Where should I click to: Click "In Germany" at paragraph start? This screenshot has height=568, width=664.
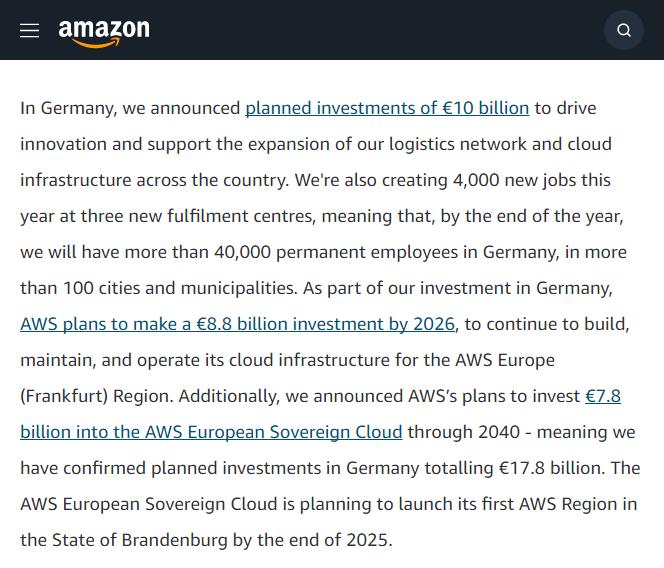[66, 108]
